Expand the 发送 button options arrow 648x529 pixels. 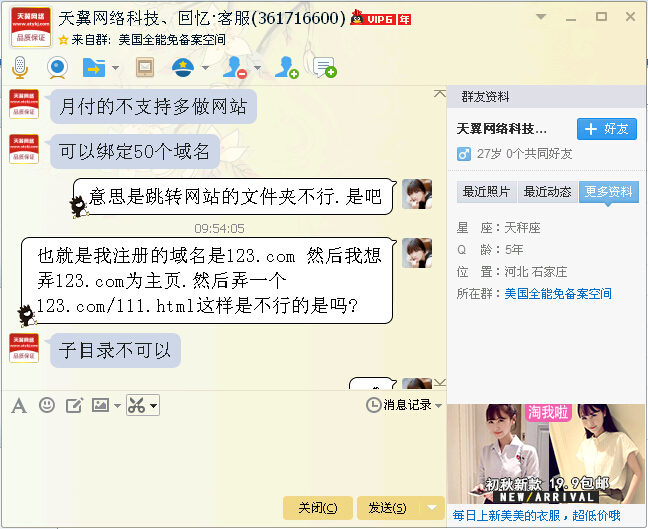pos(432,508)
